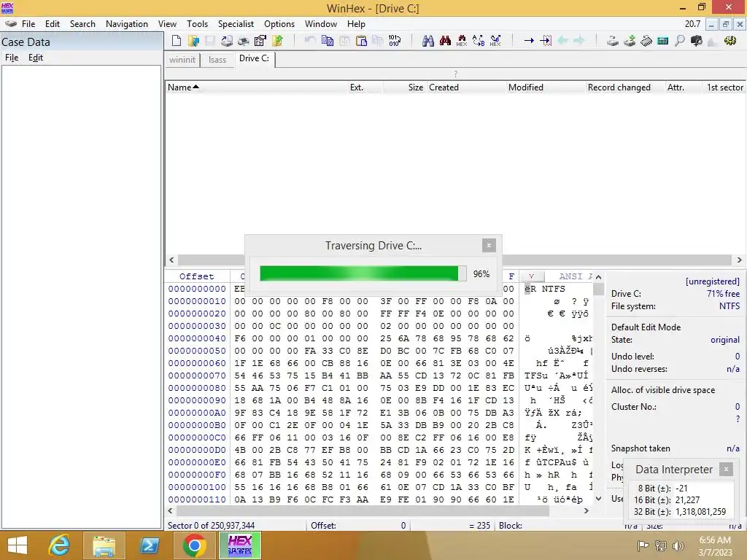Cancel the Traversing Drive C dialog
747x560 pixels.
[489, 245]
